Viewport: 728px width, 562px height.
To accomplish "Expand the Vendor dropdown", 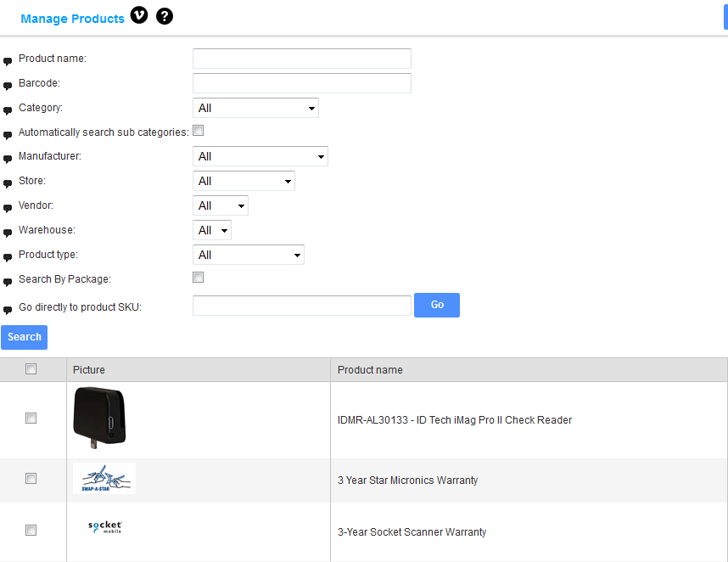I will pos(221,205).
